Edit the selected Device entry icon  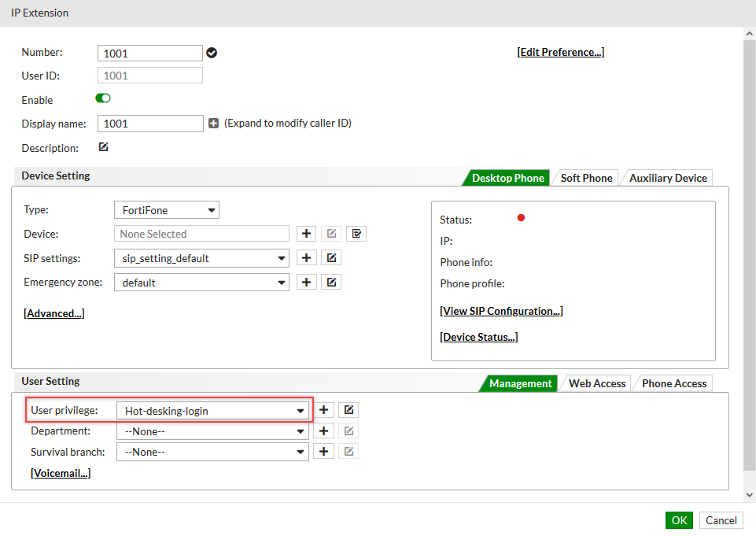[x=331, y=234]
